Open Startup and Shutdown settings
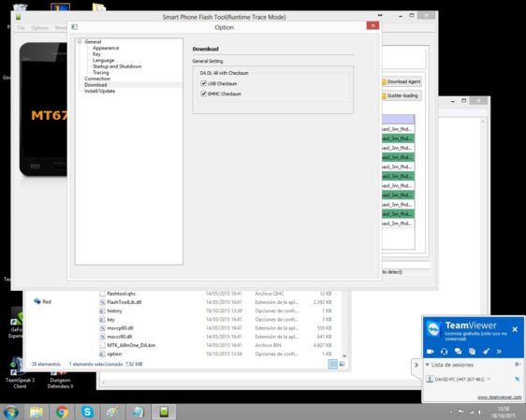The height and width of the screenshot is (420, 526). point(117,66)
